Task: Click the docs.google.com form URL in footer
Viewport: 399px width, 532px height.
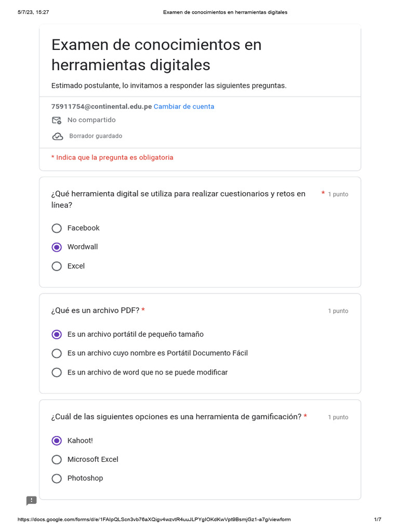Action: [x=154, y=520]
